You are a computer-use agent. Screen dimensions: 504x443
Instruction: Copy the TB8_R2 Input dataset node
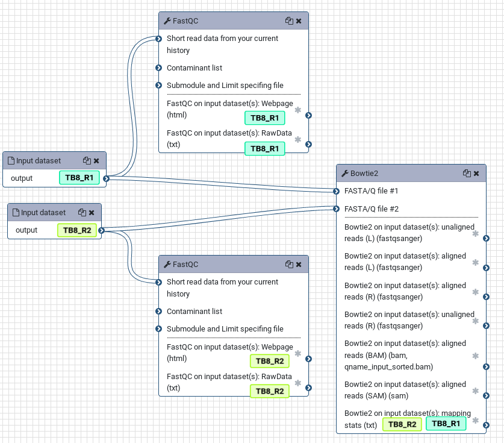point(82,212)
